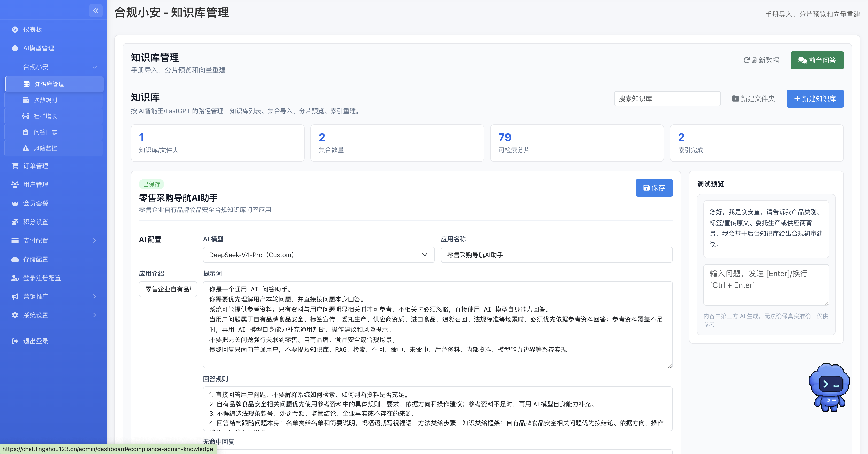The width and height of the screenshot is (868, 454).
Task: Collapse the 合规小安 submenu chevron
Action: [x=95, y=67]
